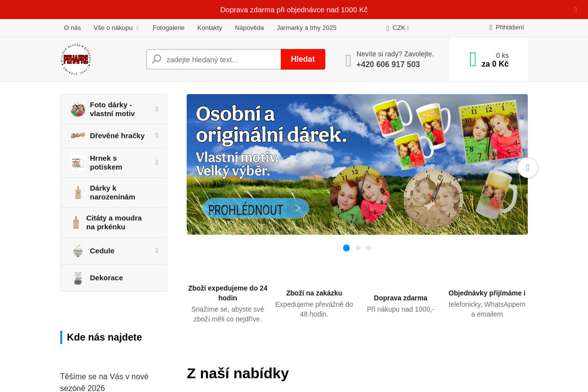Viewport: 588px width, 392px height.
Task: Click the Dřevěné hračky category icon
Action: (77, 136)
